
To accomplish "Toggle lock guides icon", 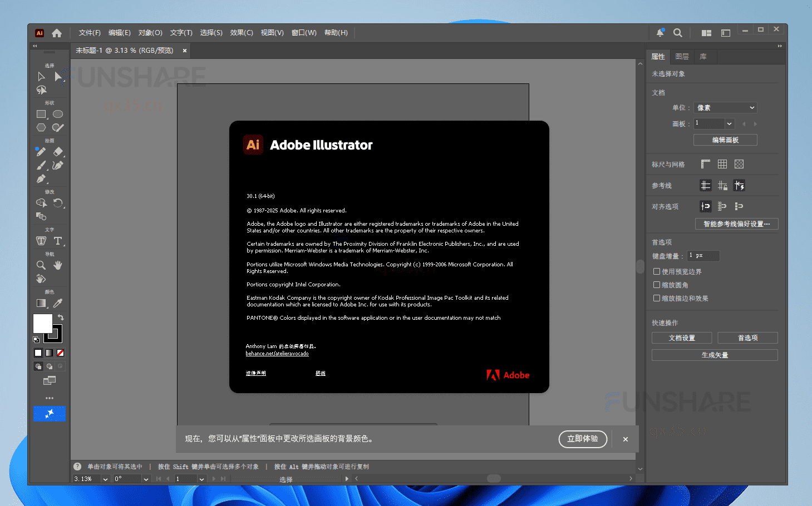I will click(722, 185).
